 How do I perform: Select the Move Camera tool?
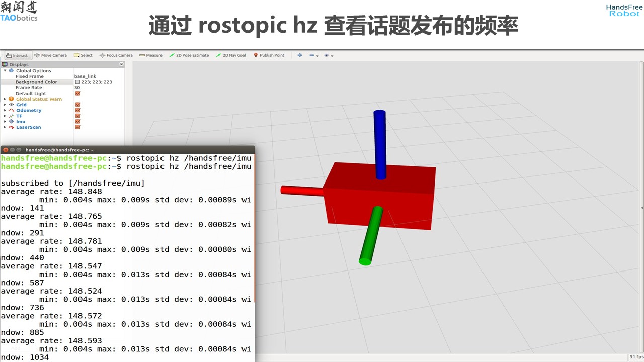50,55
